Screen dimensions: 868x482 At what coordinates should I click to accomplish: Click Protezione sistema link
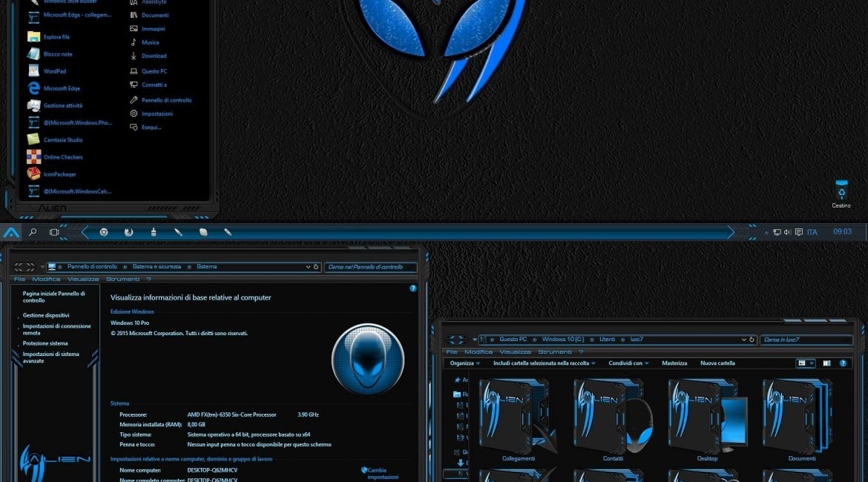point(45,343)
